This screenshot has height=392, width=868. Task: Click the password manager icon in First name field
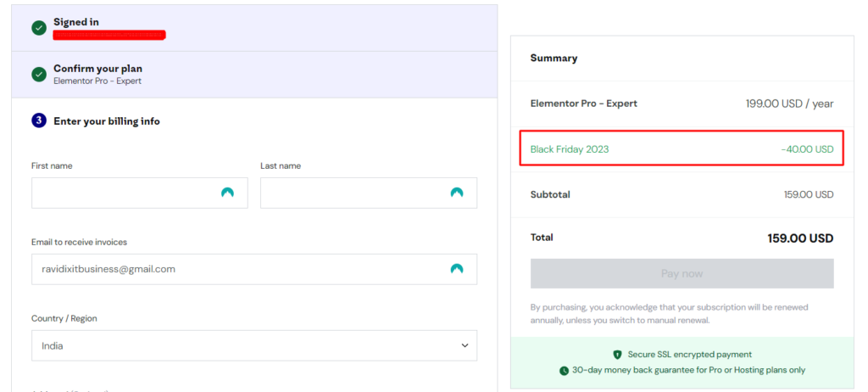pos(227,193)
